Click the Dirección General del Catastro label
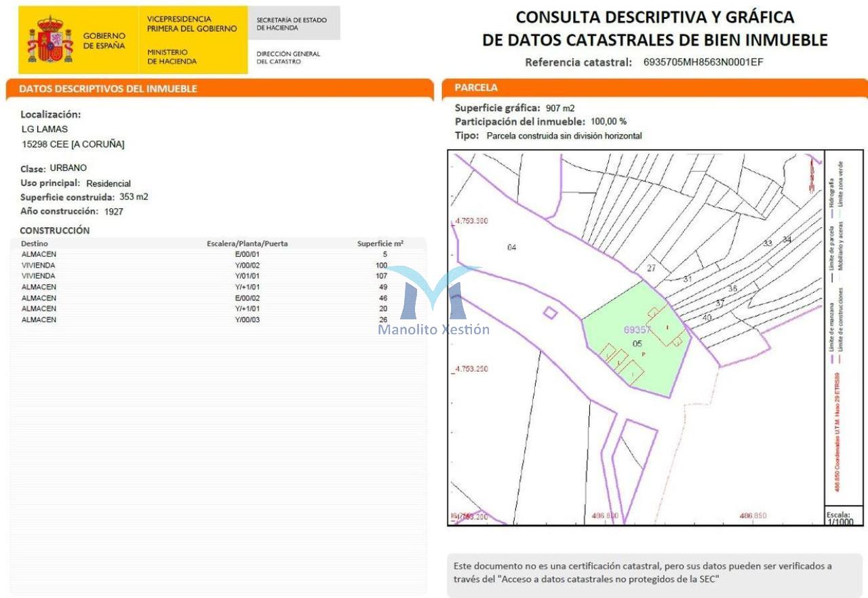This screenshot has width=868, height=598. 288,58
